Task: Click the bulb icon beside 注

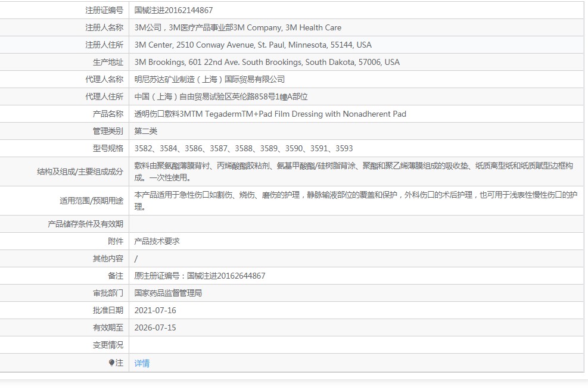Action: point(111,363)
